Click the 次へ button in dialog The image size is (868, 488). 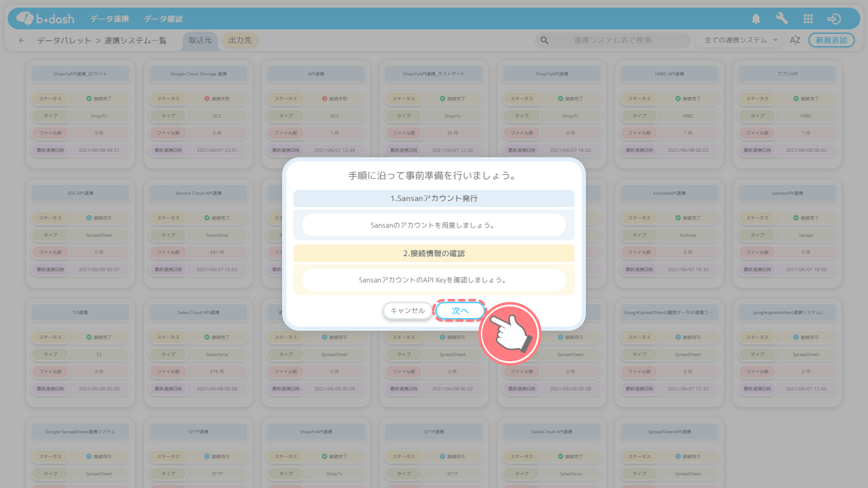point(460,311)
